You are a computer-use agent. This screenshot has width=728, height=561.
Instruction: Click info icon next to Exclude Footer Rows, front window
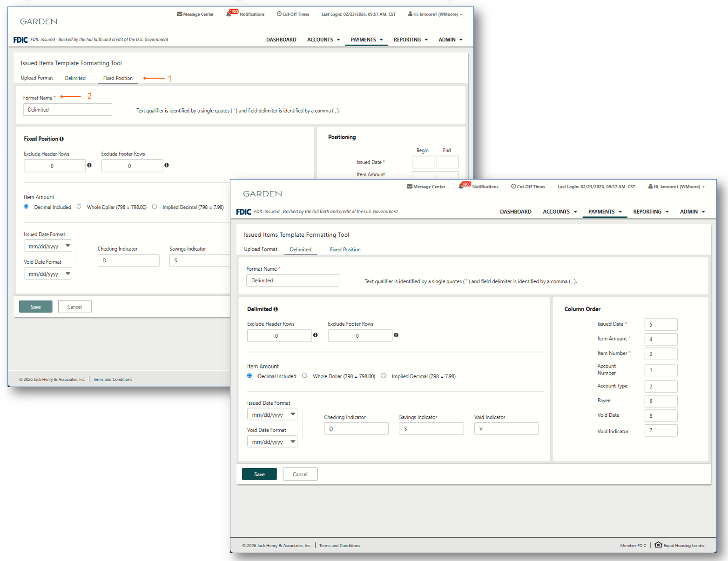pyautogui.click(x=396, y=335)
